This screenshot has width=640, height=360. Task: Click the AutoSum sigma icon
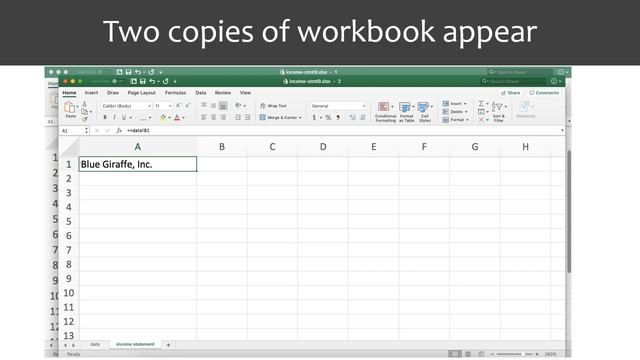(x=481, y=104)
